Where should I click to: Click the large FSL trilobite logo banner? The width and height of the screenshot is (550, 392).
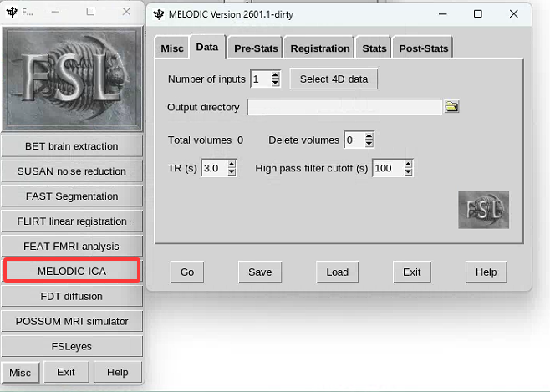coord(72,79)
